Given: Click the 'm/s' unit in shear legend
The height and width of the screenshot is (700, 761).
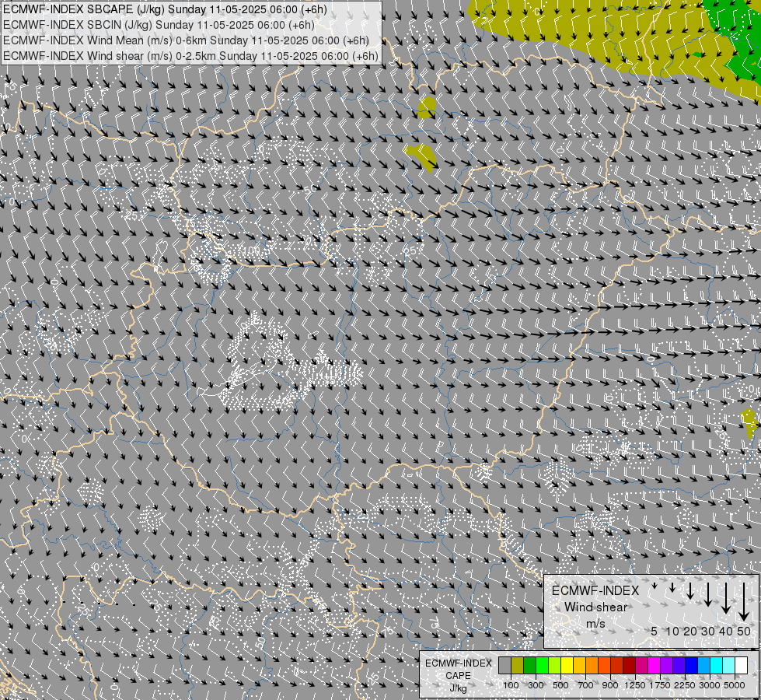Looking at the screenshot, I should point(595,623).
